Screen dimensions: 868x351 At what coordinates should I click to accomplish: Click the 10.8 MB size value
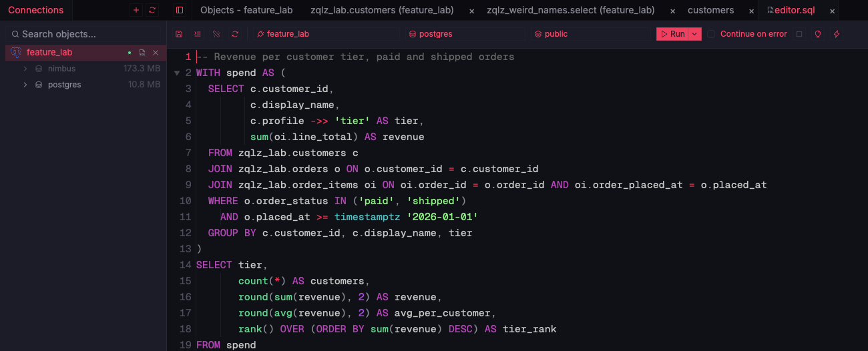tap(144, 85)
